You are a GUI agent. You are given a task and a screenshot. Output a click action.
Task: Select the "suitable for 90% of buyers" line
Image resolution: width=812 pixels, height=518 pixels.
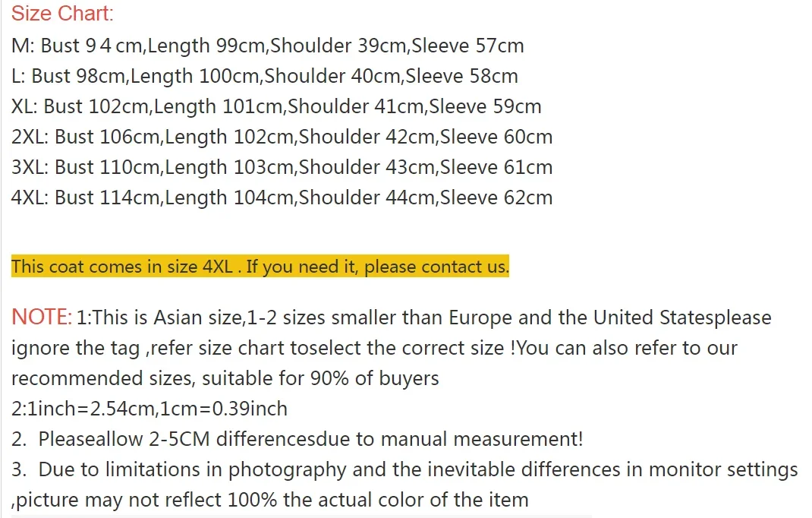tap(225, 378)
